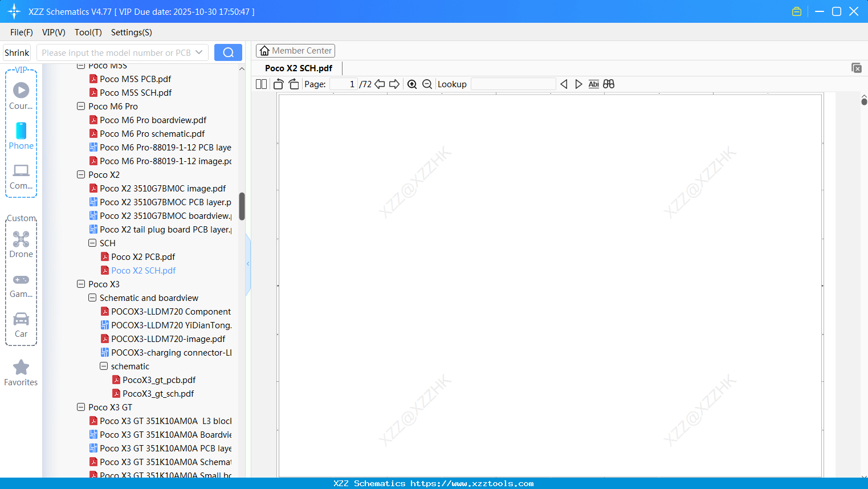Screen dimensions: 868x489
Task: Click the page number input field
Action: pos(344,84)
